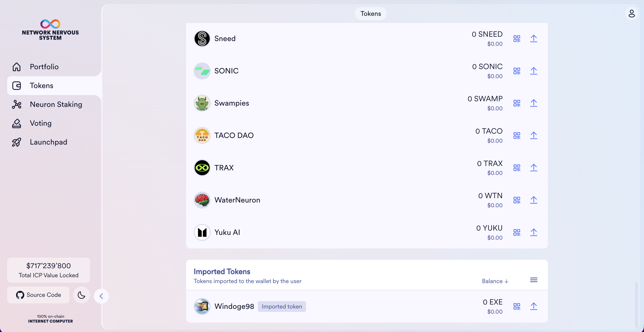This screenshot has width=644, height=332.
Task: Show QR code for Yuku AI
Action: tap(516, 232)
